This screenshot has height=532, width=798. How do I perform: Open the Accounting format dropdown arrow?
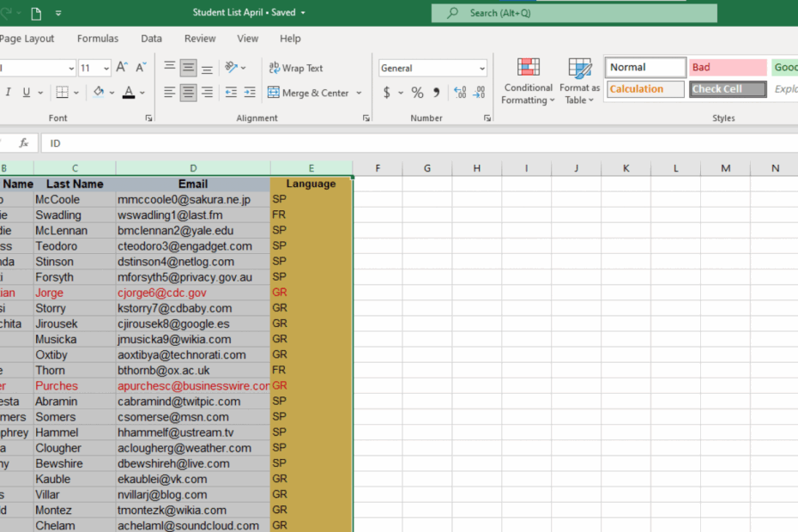[401, 93]
